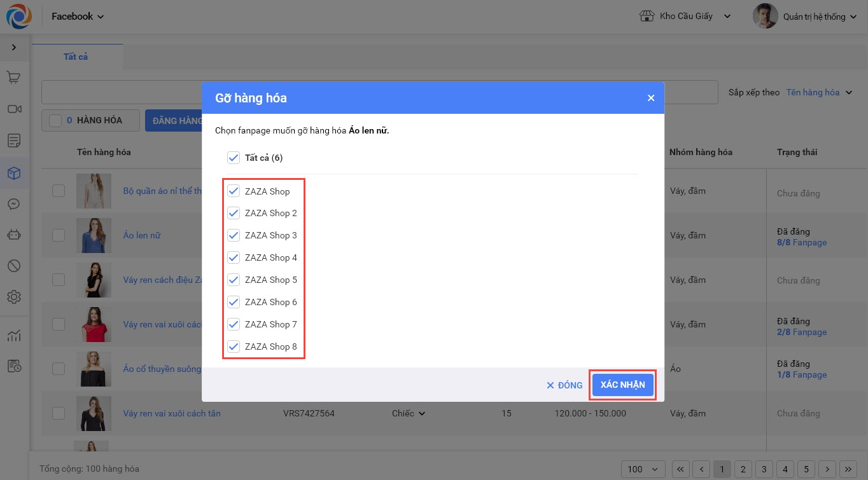Open the Messenger chat sidebar icon
The height and width of the screenshot is (480, 868).
click(x=14, y=204)
